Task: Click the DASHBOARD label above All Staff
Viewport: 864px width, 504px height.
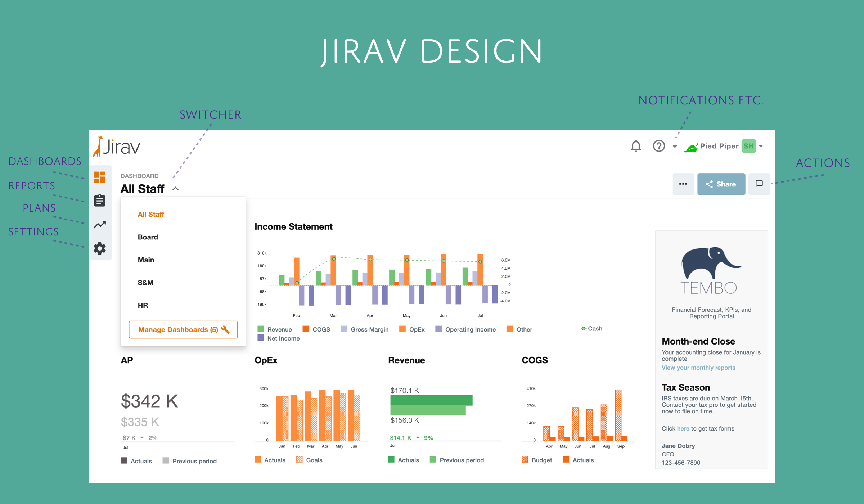Action: [139, 176]
